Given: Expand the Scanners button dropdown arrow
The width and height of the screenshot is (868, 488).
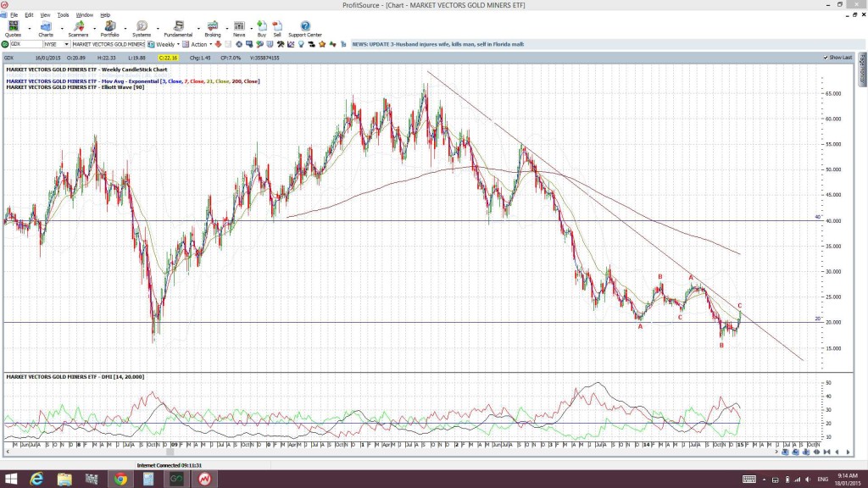Looking at the screenshot, I should 94,29.
